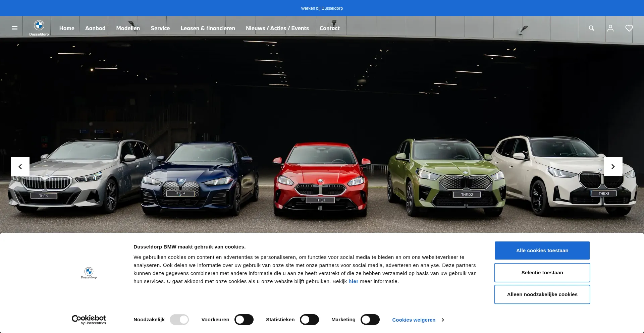Open the Leasen & financieren menu
This screenshot has height=333, width=644.
click(x=208, y=28)
